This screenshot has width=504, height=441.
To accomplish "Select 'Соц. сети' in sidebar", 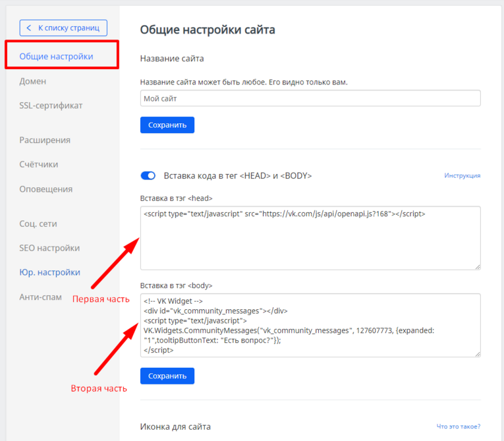I will pyautogui.click(x=38, y=224).
